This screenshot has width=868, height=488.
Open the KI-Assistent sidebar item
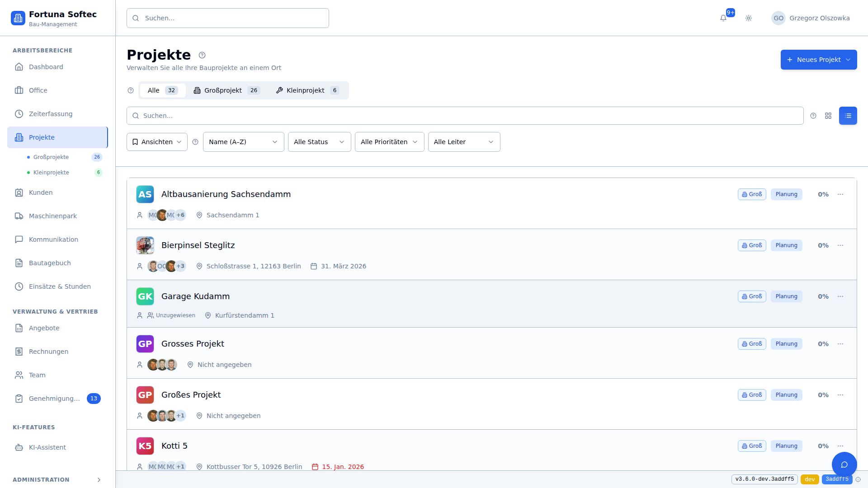click(x=47, y=447)
